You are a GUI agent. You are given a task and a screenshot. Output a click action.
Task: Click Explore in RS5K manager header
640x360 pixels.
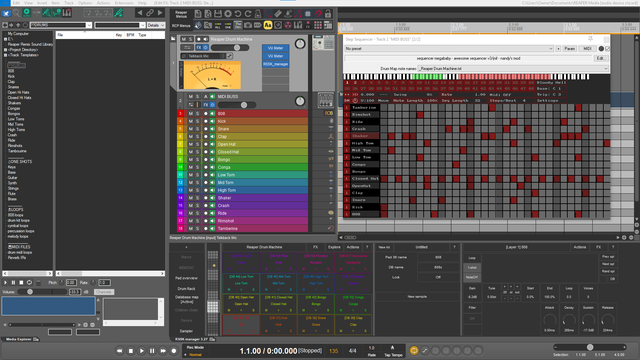click(334, 247)
